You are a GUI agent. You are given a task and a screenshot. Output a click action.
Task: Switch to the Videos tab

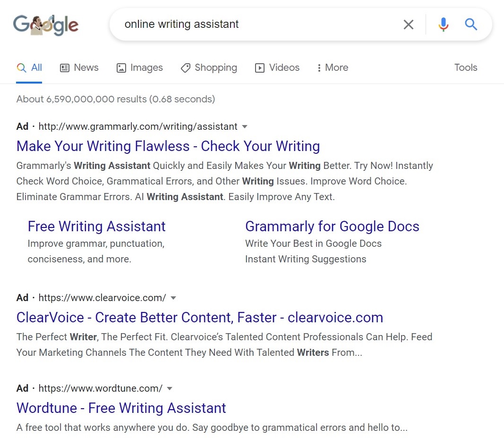[x=277, y=68]
